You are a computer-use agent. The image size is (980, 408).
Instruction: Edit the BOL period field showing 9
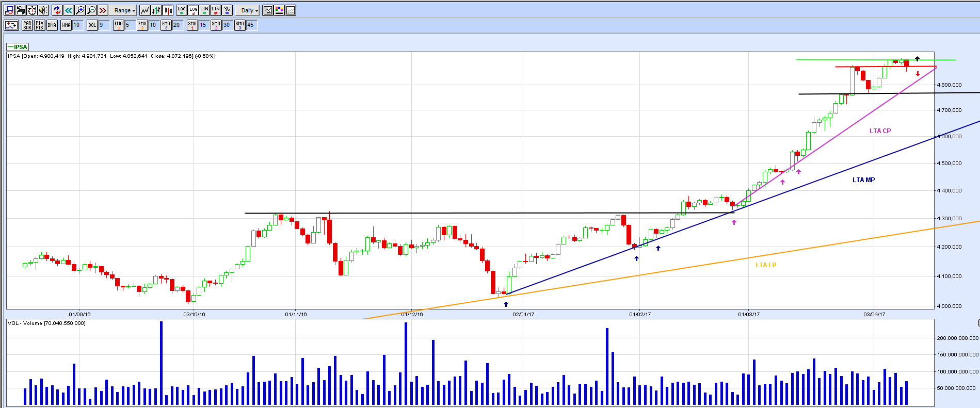pos(104,25)
